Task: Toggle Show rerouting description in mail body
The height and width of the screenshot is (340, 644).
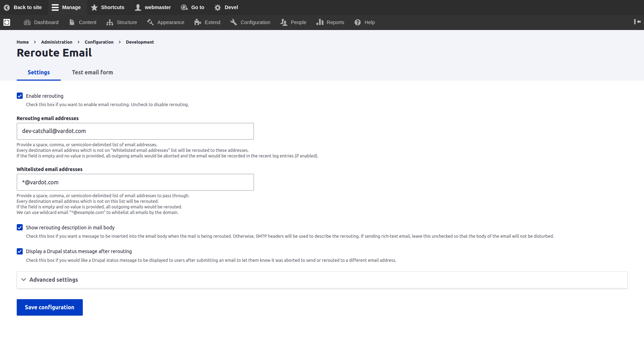Action: pos(20,228)
